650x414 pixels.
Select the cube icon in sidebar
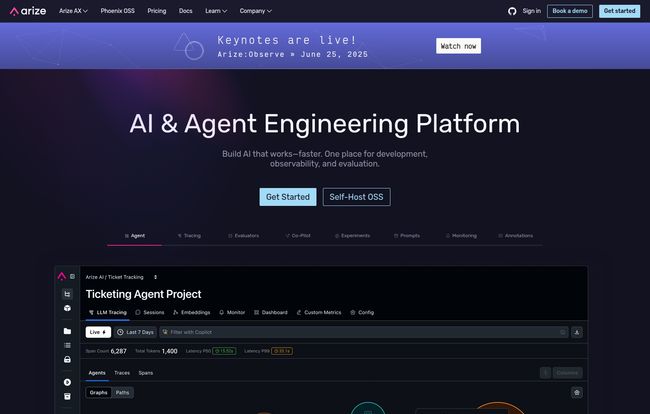coord(67,308)
